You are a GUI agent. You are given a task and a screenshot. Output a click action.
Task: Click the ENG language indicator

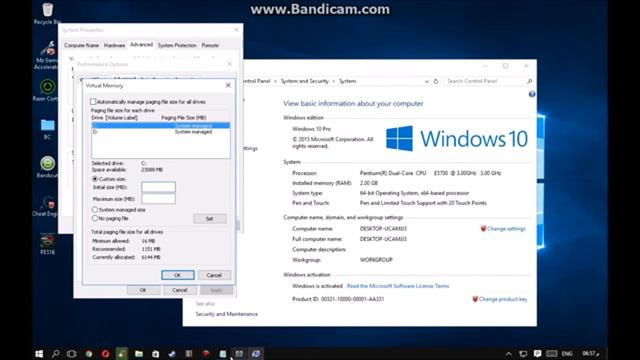pyautogui.click(x=567, y=353)
